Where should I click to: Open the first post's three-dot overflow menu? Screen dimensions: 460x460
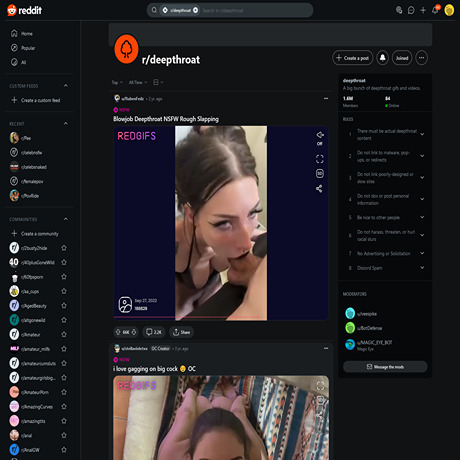pyautogui.click(x=326, y=98)
